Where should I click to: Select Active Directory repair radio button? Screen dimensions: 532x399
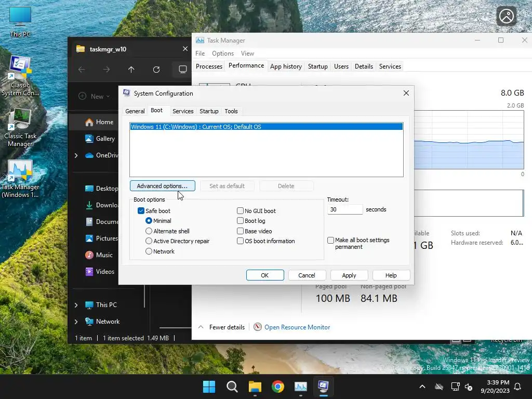(x=149, y=241)
